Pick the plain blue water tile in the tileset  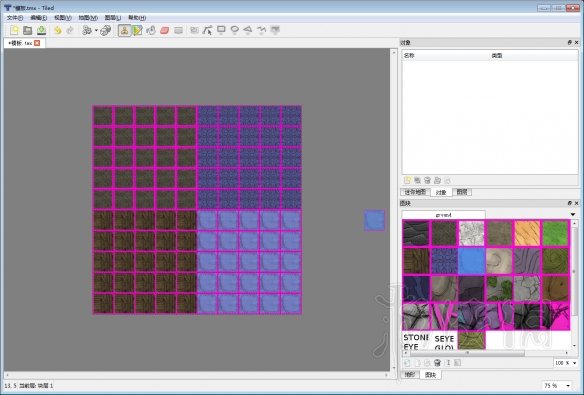[472, 261]
